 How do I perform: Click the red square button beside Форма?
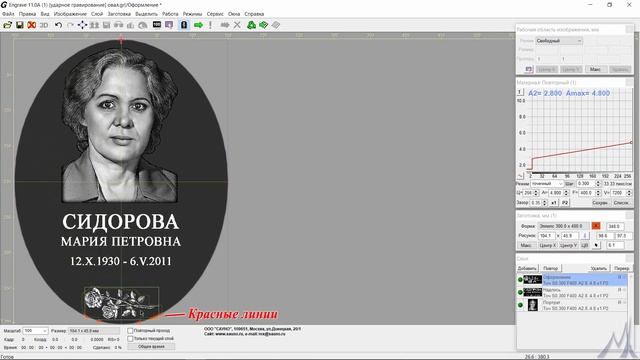point(596,226)
